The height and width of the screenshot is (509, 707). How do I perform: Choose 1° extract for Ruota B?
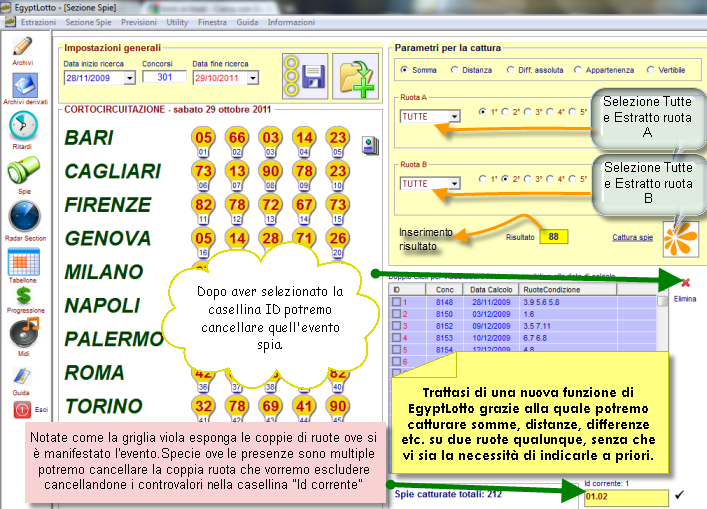482,179
